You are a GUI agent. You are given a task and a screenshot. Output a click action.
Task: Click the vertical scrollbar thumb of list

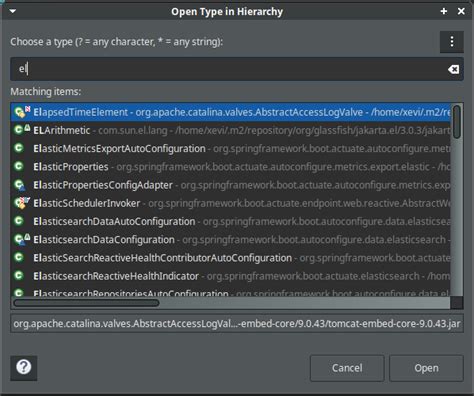(457, 122)
